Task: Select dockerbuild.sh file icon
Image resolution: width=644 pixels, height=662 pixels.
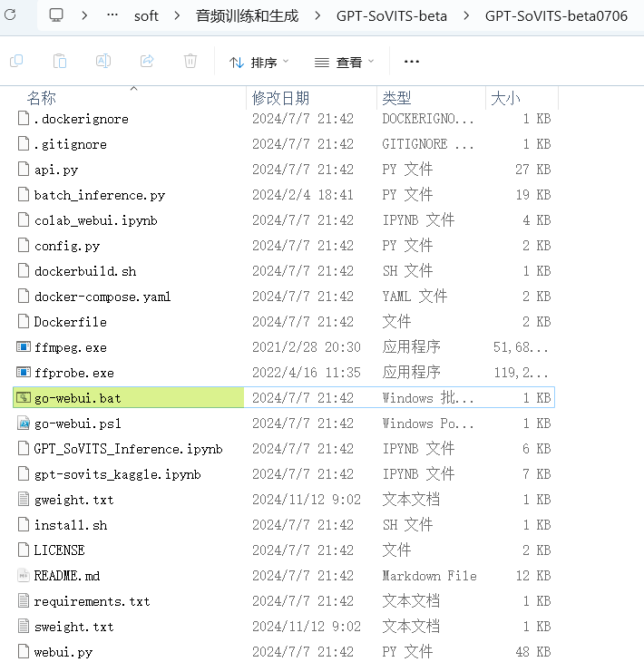Action: click(24, 270)
